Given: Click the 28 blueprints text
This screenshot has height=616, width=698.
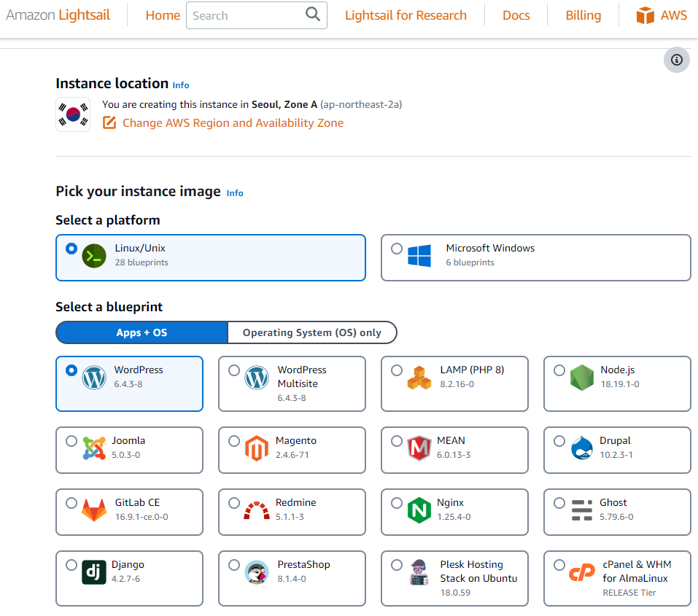Looking at the screenshot, I should [141, 262].
